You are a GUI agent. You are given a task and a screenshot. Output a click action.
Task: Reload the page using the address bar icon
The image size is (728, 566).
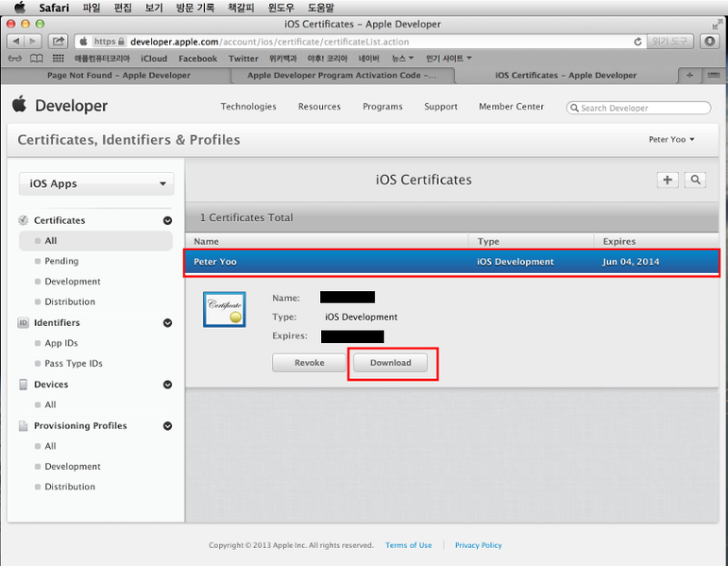[638, 42]
